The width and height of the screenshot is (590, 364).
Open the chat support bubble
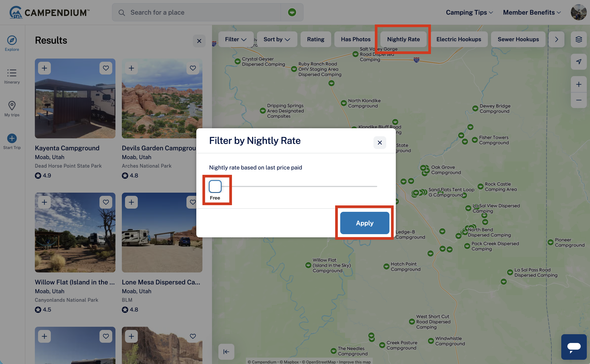[x=574, y=347]
